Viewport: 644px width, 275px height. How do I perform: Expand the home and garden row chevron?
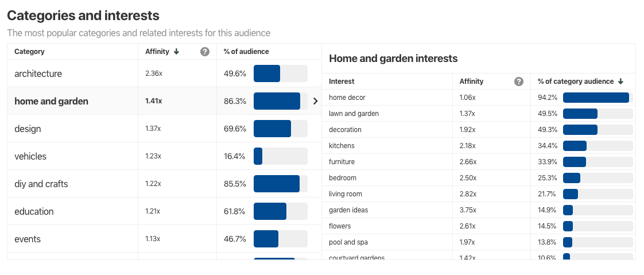point(315,101)
